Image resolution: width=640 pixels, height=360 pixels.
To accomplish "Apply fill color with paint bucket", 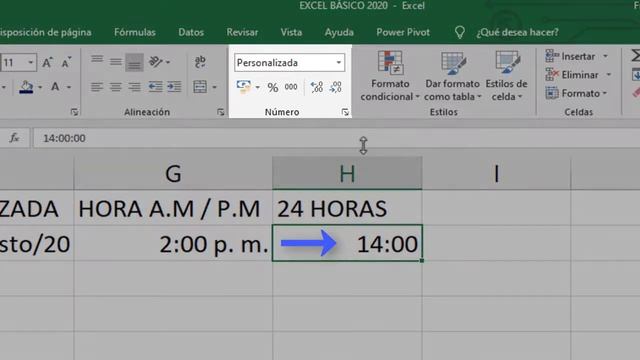I will (27, 87).
